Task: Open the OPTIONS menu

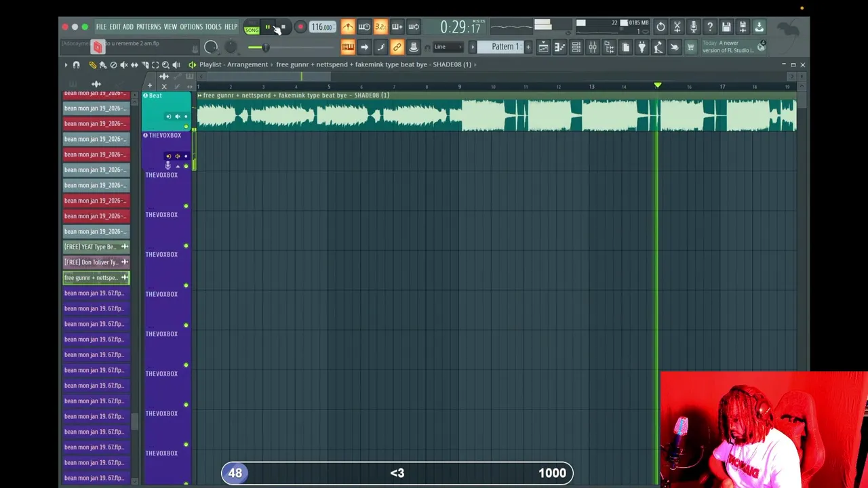Action: pos(191,27)
